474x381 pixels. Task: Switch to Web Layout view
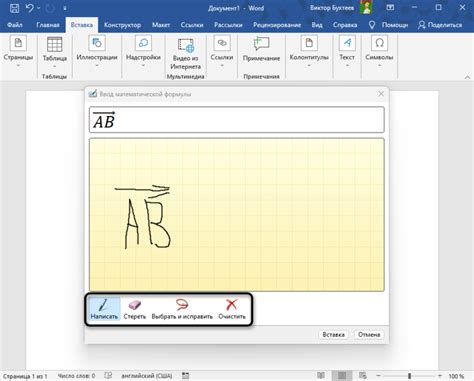[x=363, y=376]
